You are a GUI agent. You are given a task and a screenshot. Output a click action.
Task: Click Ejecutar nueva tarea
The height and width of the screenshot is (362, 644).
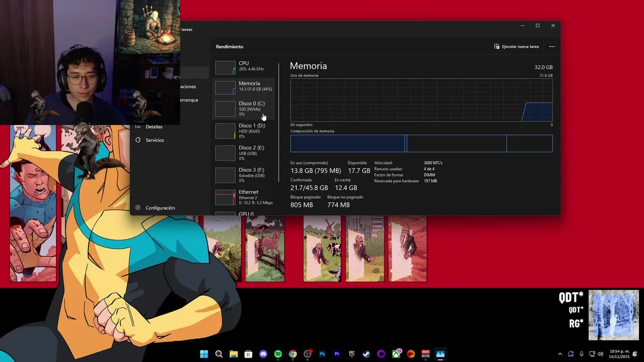(517, 47)
